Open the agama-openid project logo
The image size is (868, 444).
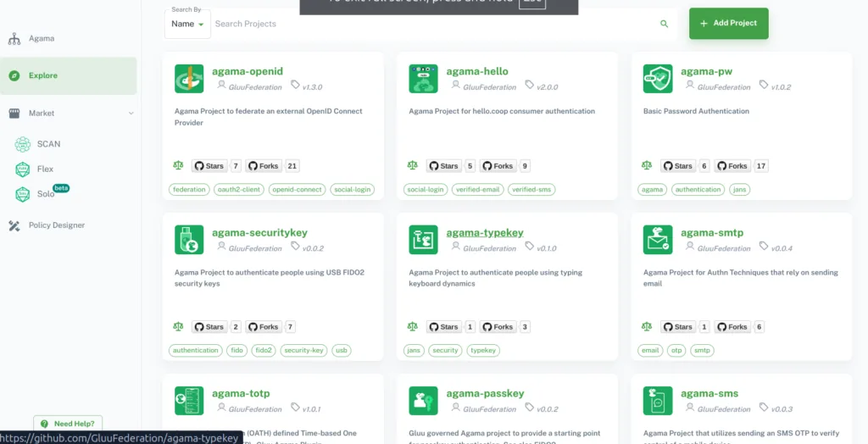click(189, 79)
